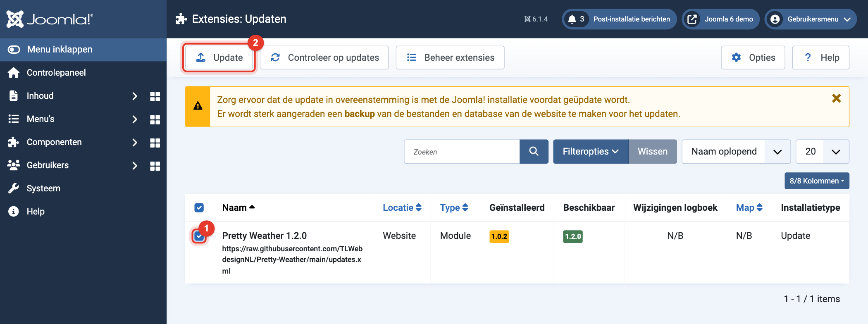Click the puzzle piece Extensies icon
The height and width of the screenshot is (324, 868).
181,19
